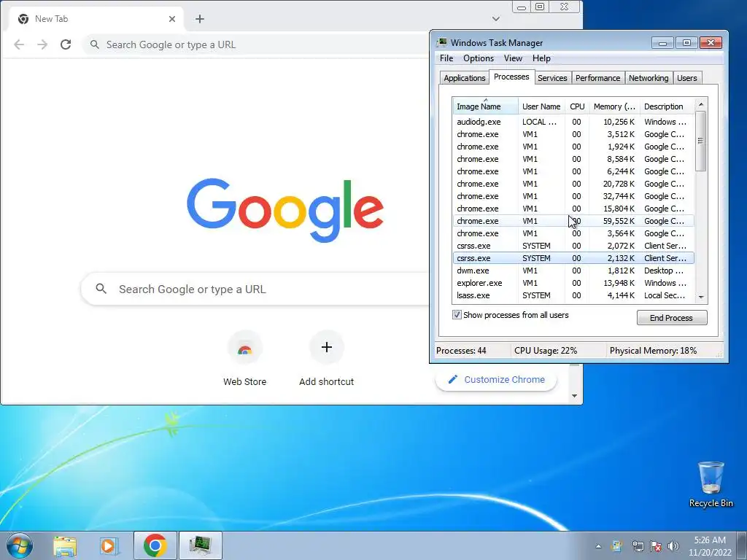Screen dimensions: 747x560
Task: Open Chrome tab search chevron
Action: (496, 19)
